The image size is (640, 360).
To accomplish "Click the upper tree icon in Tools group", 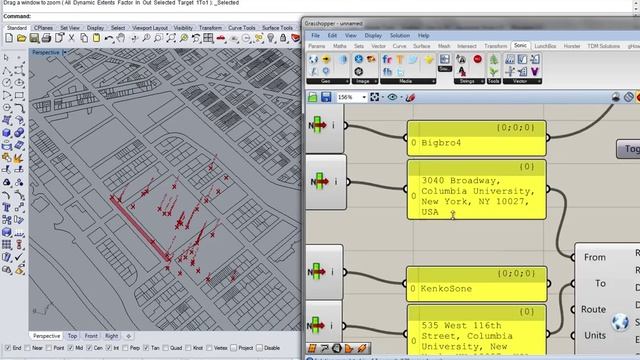I will point(494,60).
